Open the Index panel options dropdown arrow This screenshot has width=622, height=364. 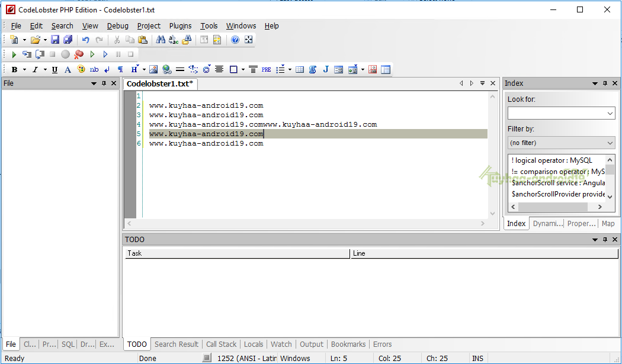595,83
